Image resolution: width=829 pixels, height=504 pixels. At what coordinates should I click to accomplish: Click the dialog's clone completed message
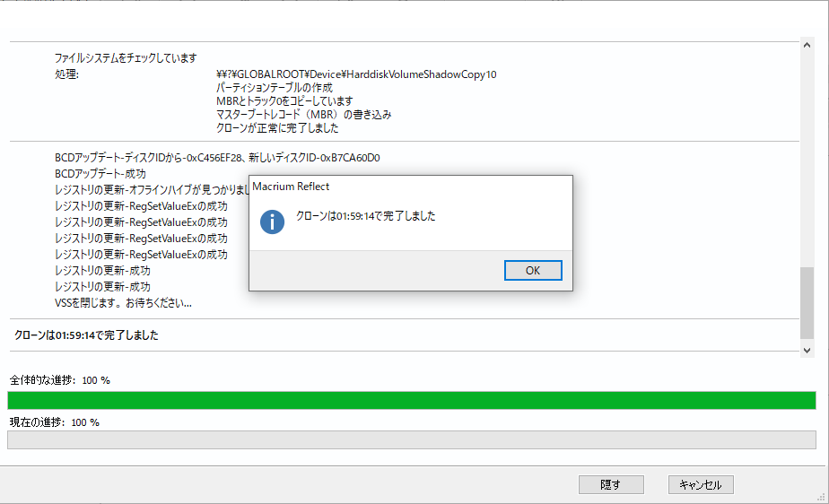coord(365,216)
